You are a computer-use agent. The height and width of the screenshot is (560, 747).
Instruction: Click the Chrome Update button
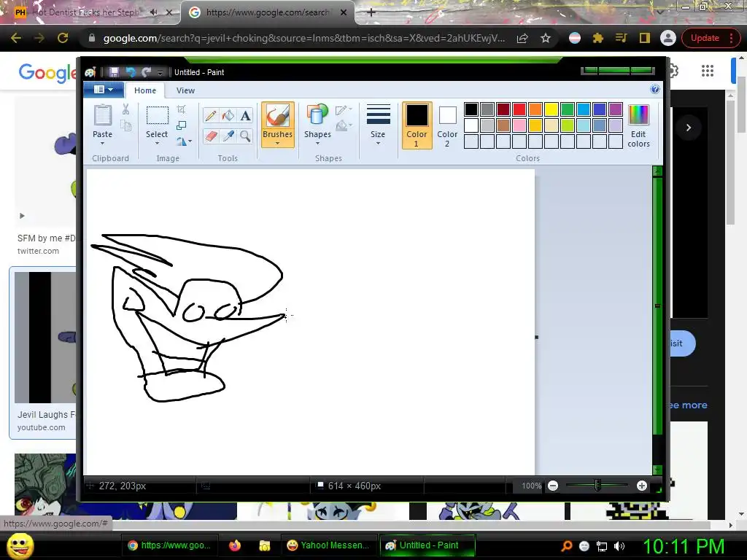coord(709,38)
